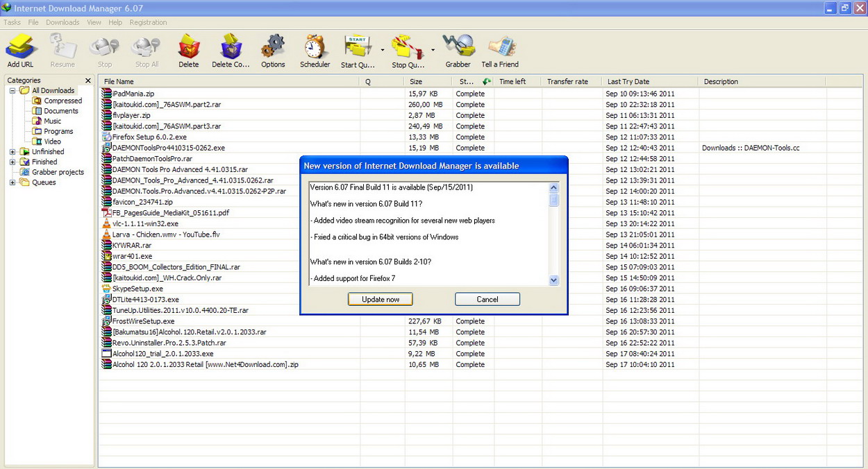868x469 pixels.
Task: Launch the Grabber tool icon
Action: click(x=458, y=51)
